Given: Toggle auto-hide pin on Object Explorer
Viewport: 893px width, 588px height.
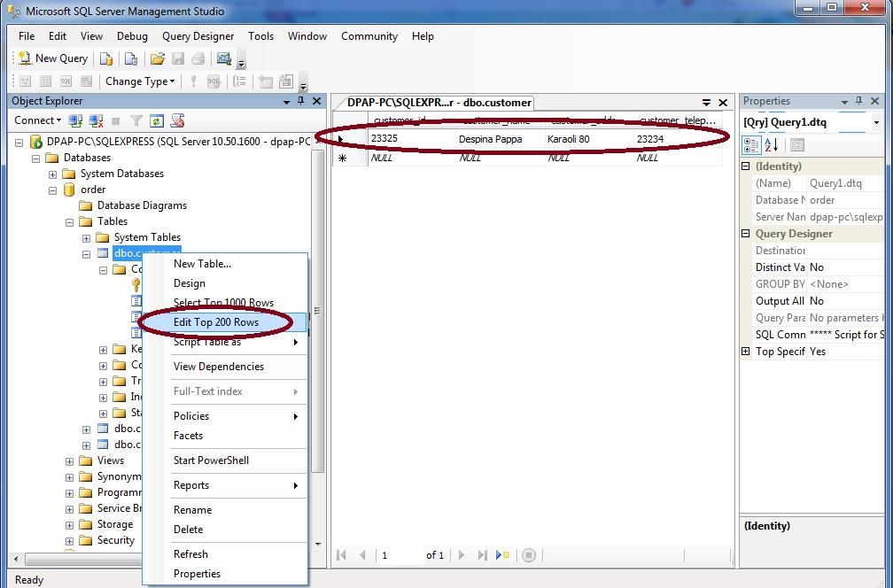Looking at the screenshot, I should point(300,101).
